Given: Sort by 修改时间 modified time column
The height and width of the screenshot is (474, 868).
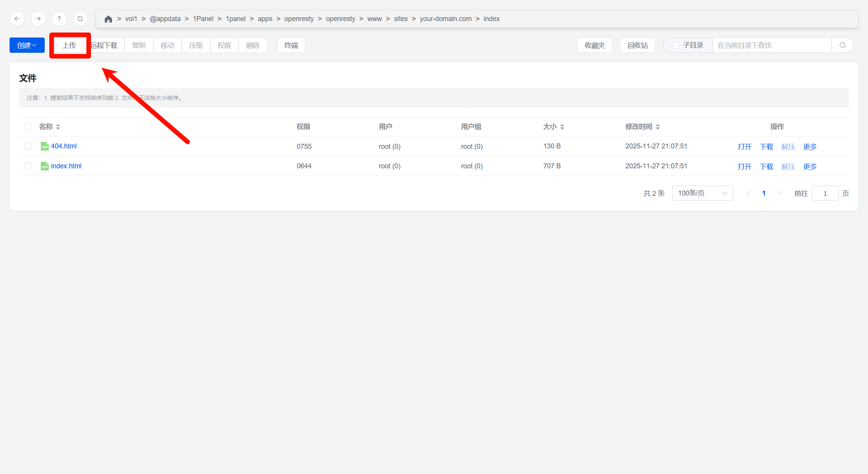Looking at the screenshot, I should 657,127.
